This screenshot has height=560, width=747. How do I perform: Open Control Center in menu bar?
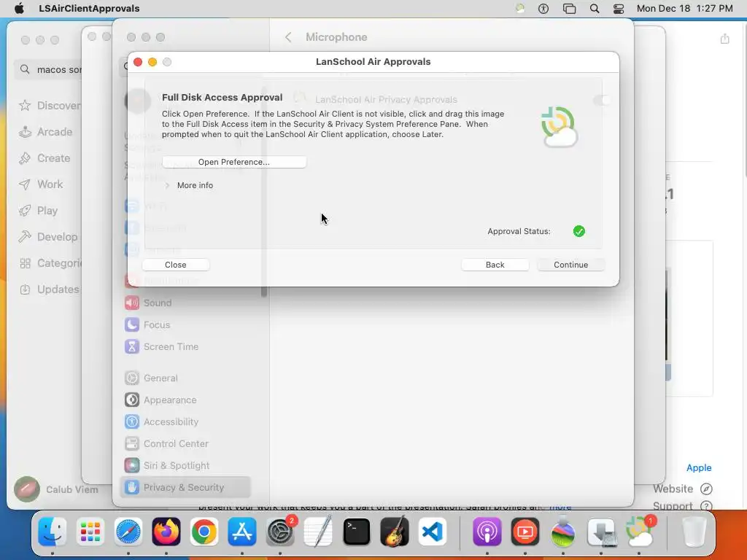(x=619, y=9)
